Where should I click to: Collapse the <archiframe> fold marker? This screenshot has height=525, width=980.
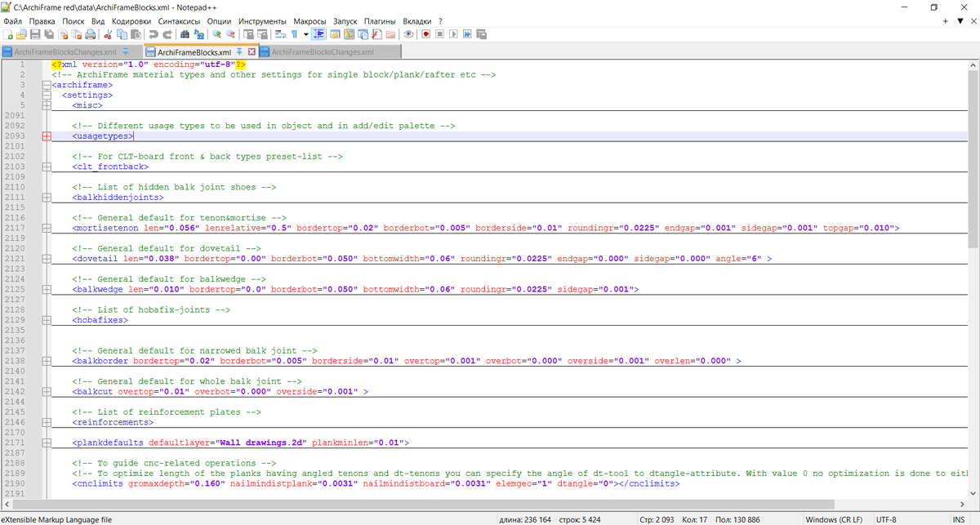click(46, 84)
